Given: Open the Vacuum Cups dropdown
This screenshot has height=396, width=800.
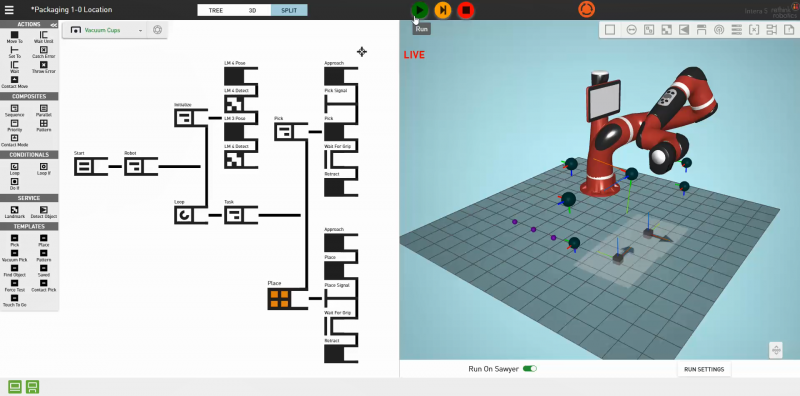Looking at the screenshot, I should (106, 30).
